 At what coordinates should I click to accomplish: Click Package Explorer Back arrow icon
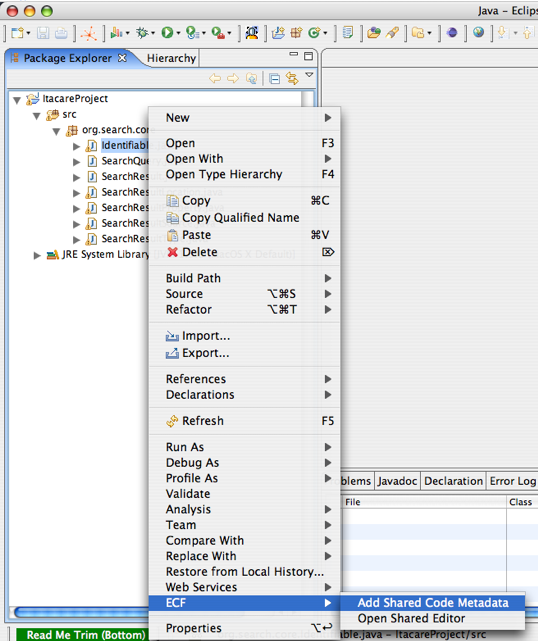215,78
